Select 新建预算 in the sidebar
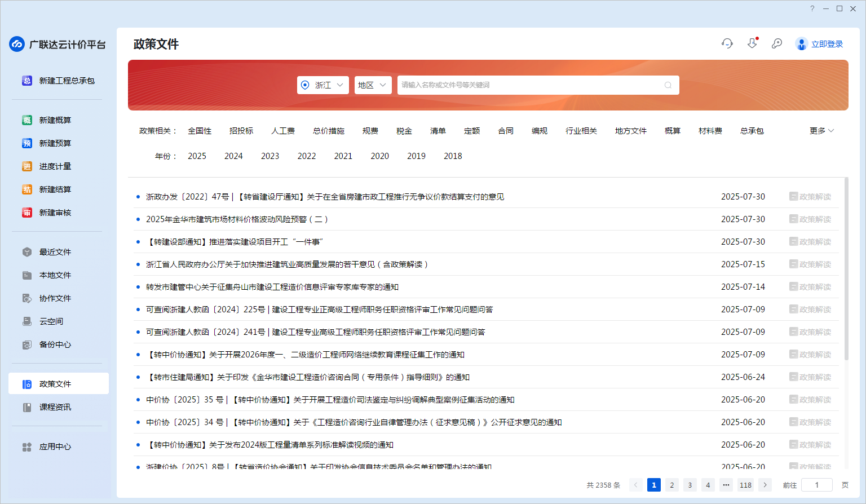This screenshot has width=866, height=504. 55,143
